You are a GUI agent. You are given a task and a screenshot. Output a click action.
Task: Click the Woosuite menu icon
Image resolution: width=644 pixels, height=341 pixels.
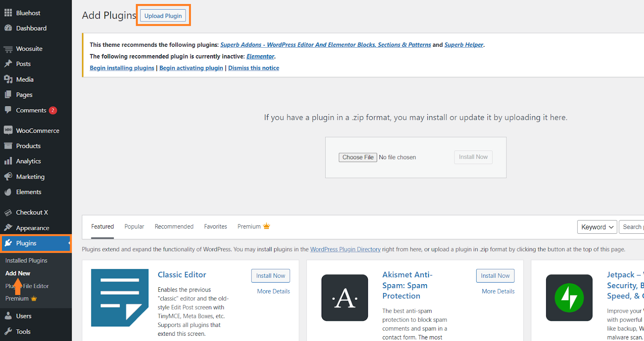tap(8, 49)
